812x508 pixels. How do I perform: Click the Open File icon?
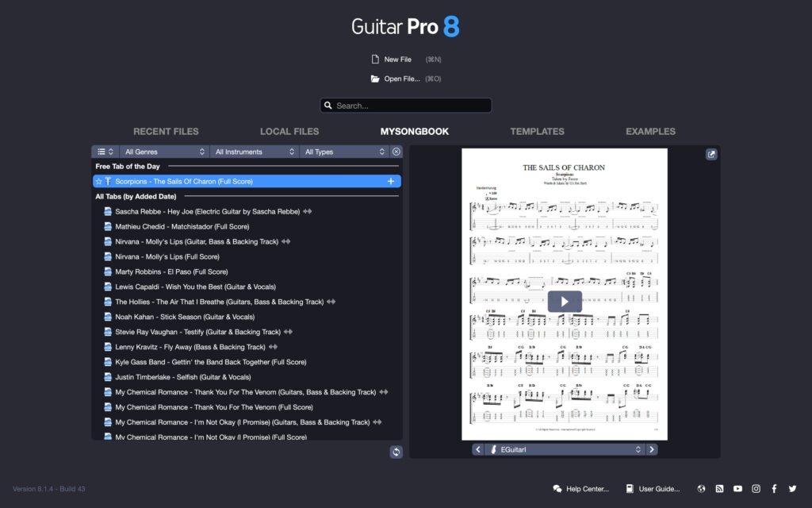coord(375,79)
